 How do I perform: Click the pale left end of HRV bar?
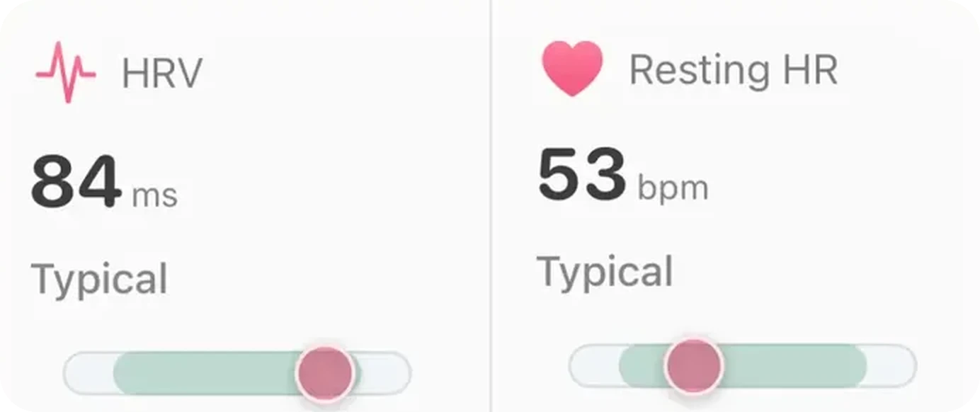(x=89, y=373)
